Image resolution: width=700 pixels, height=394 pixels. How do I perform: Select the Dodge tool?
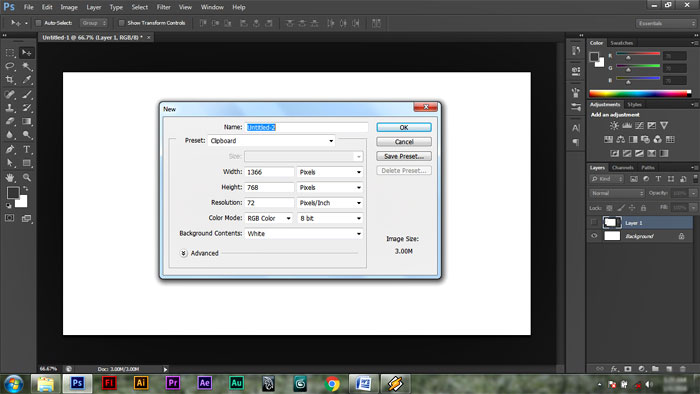tap(27, 135)
